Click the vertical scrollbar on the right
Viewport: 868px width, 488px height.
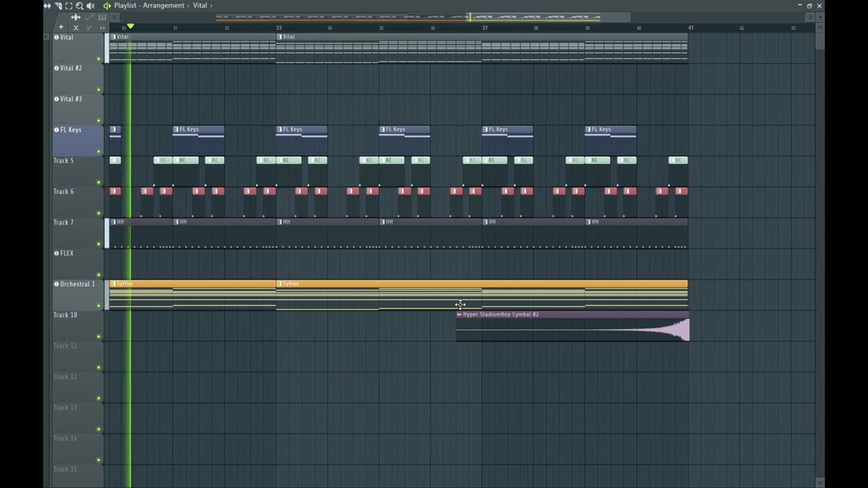[821, 41]
